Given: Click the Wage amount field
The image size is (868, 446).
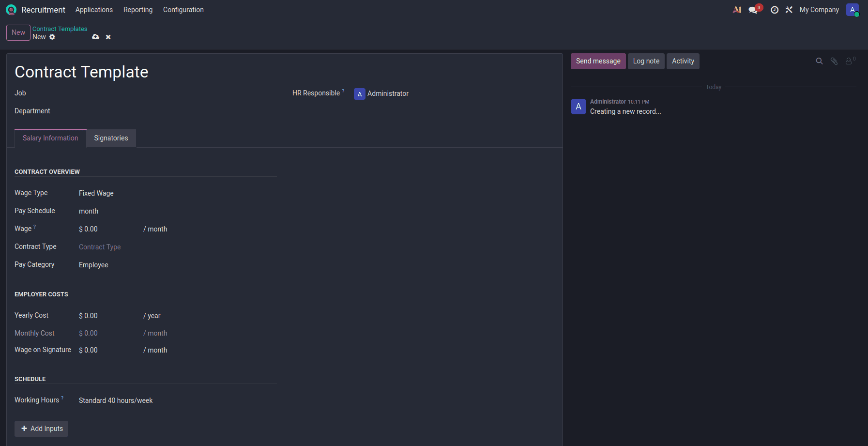Looking at the screenshot, I should tap(109, 229).
